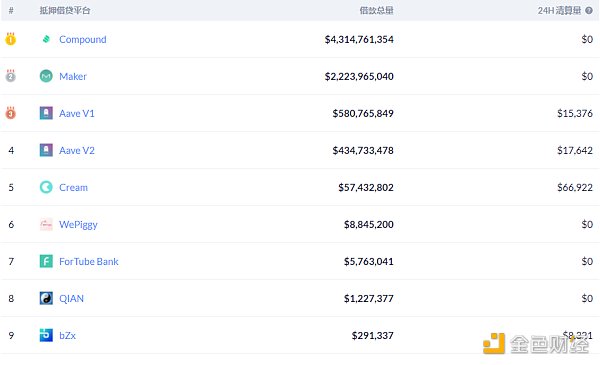This screenshot has height=365, width=600.
Task: Click the Aave V1 logo icon
Action: [46, 113]
